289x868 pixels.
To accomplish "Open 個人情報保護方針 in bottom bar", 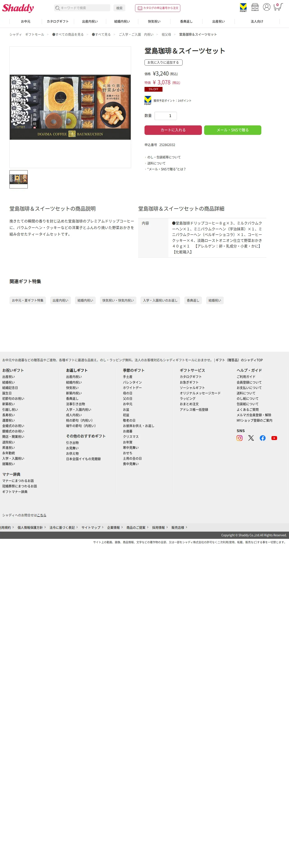I will coord(30,528).
